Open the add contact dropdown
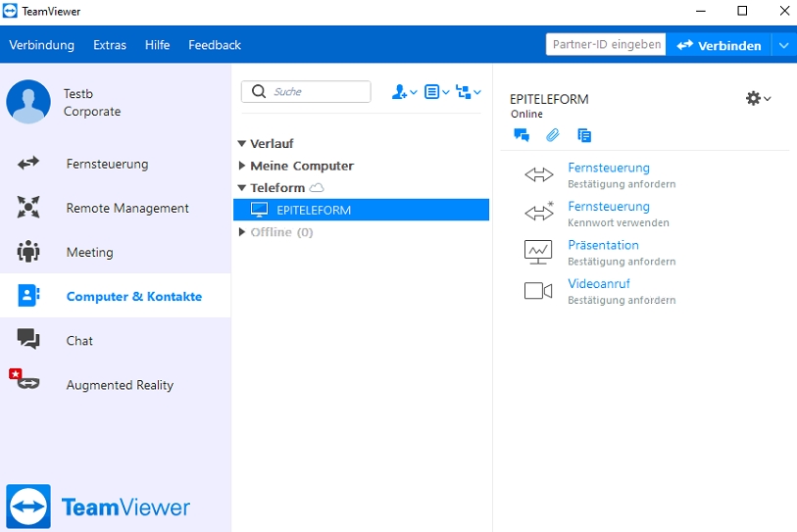The image size is (797, 532). click(x=404, y=92)
